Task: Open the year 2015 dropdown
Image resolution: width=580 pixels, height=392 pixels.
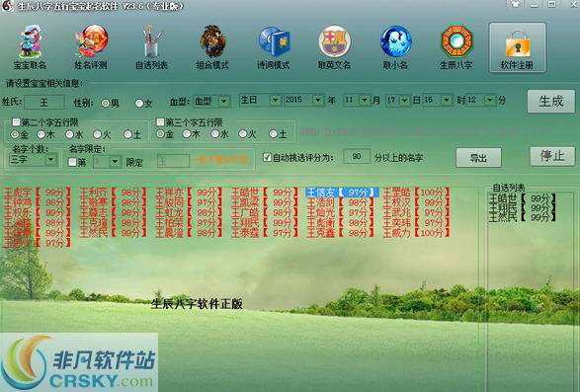Action: tap(318, 100)
